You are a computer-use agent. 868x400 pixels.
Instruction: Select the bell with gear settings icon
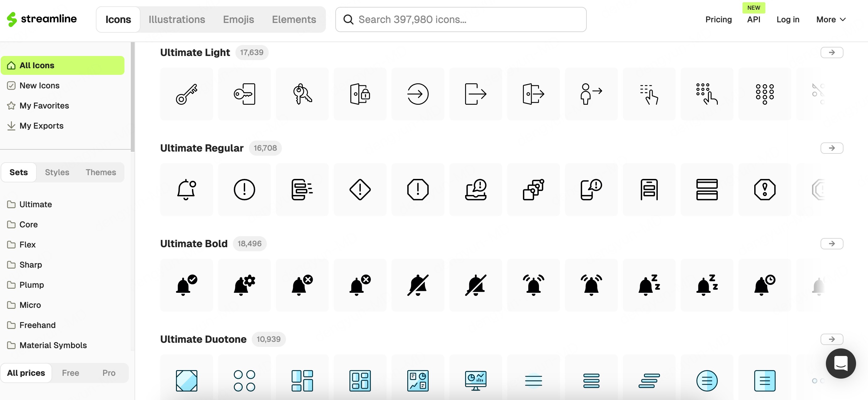(244, 285)
